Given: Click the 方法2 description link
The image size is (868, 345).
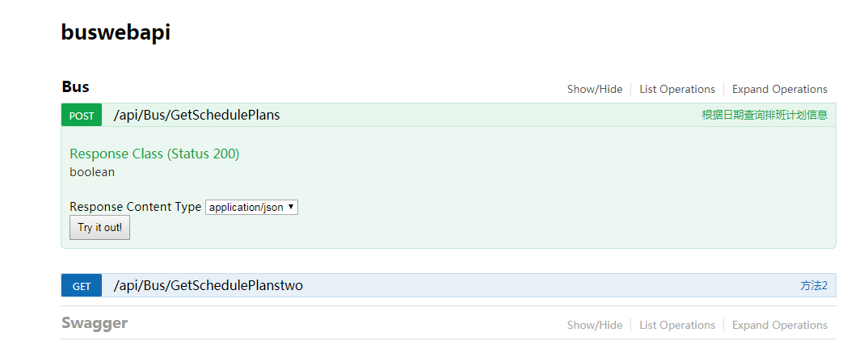Looking at the screenshot, I should tap(813, 285).
